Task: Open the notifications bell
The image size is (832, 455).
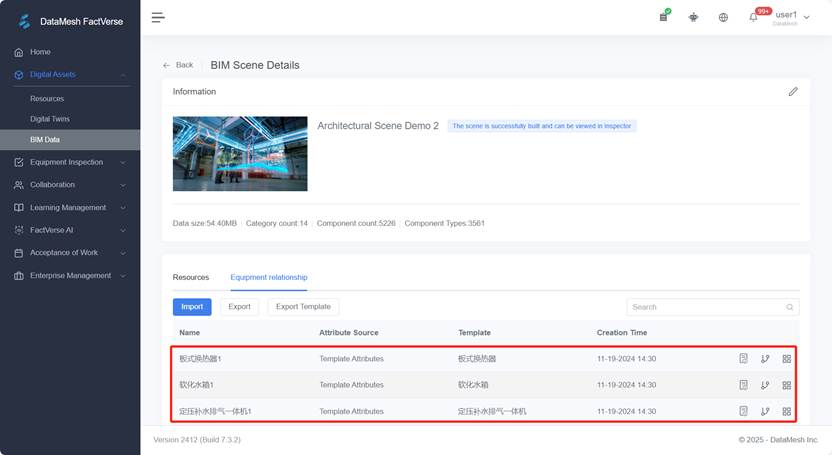Action: click(x=753, y=17)
